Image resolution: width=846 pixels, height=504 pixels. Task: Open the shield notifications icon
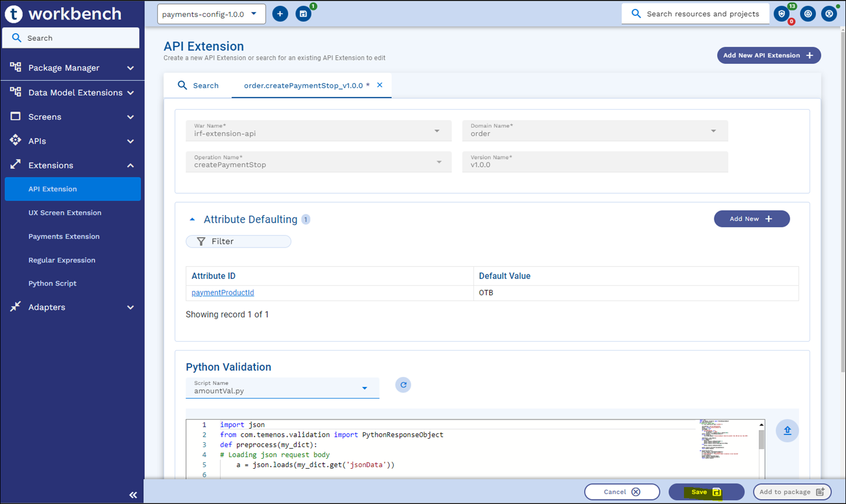coord(782,14)
